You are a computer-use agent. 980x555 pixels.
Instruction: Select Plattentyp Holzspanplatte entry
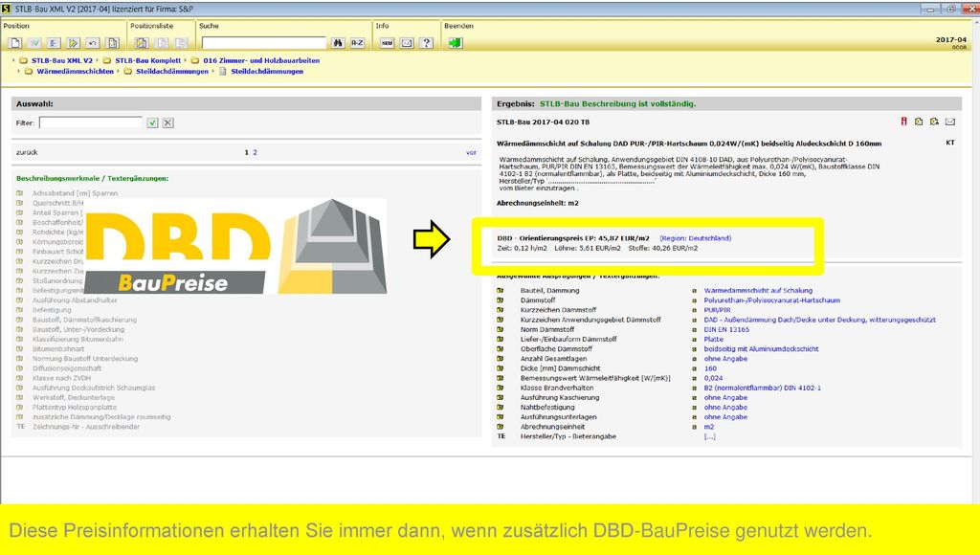(x=75, y=407)
